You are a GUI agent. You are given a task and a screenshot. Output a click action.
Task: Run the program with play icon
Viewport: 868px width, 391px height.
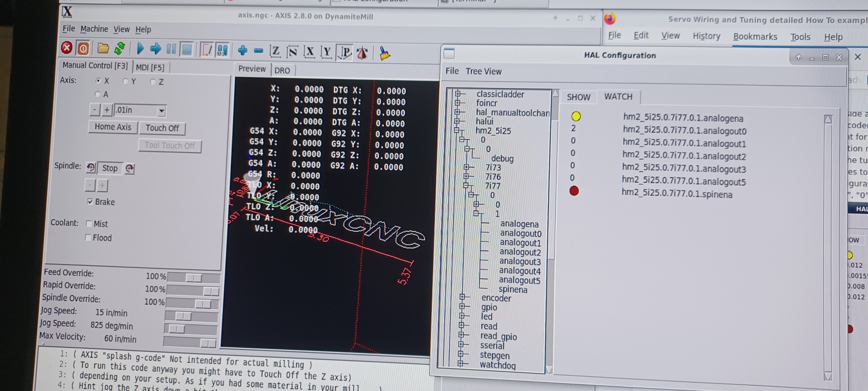pyautogui.click(x=140, y=49)
